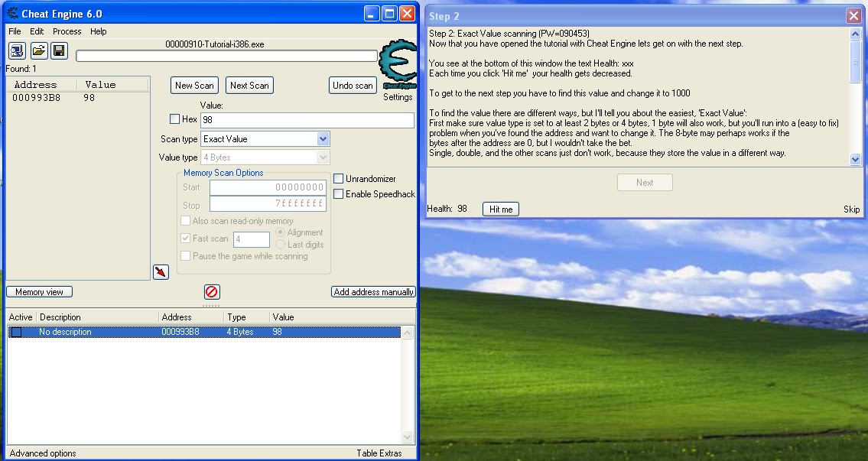The width and height of the screenshot is (868, 461).
Task: Open the Edit menu
Action: pos(37,31)
